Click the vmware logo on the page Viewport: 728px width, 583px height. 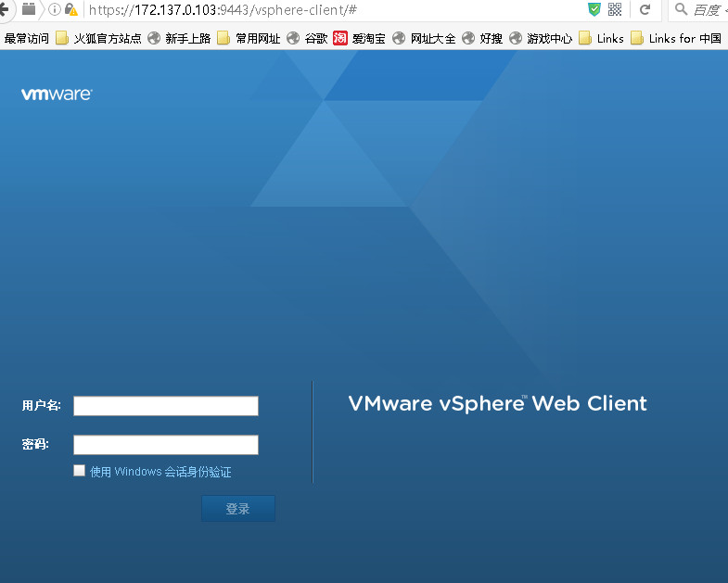coord(57,95)
